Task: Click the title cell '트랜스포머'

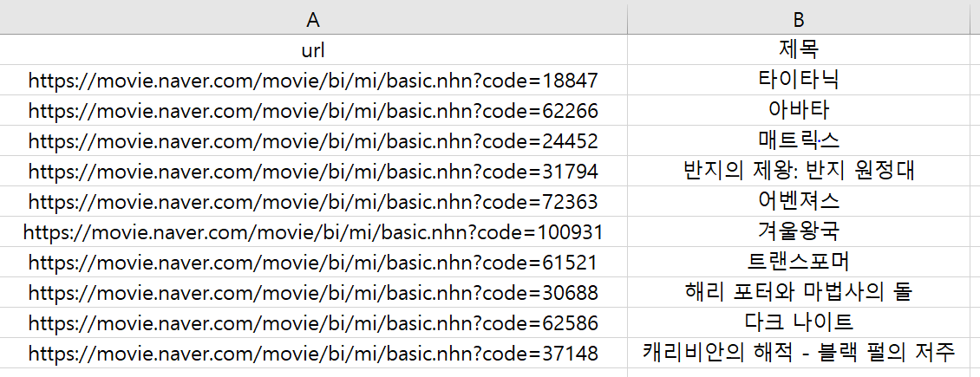Action: pos(799,262)
